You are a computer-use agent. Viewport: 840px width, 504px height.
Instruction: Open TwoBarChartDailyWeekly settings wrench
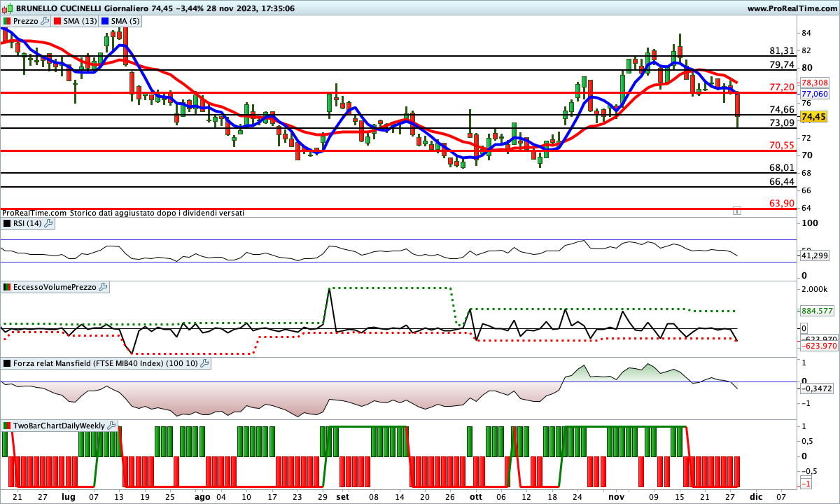[112, 426]
